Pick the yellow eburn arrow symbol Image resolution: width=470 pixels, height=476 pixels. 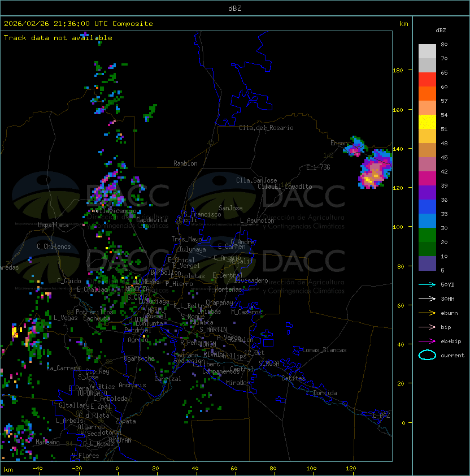[x=427, y=313]
